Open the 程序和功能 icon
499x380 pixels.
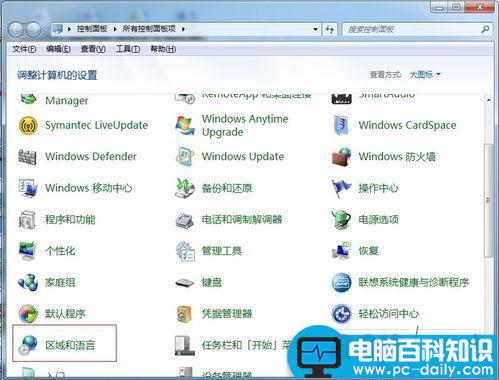click(x=27, y=219)
